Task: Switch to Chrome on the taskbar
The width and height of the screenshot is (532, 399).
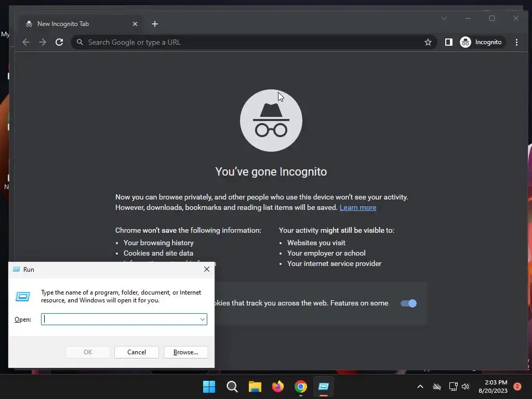Action: click(301, 387)
